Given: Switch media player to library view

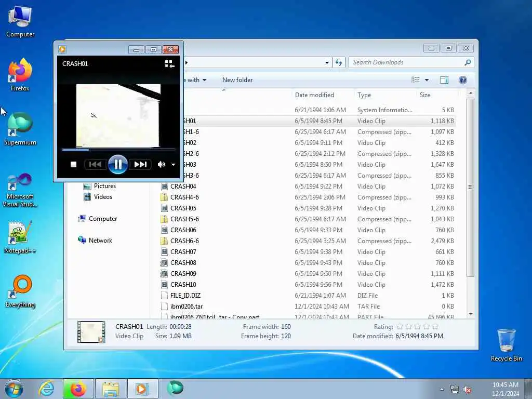Looking at the screenshot, I should (169, 64).
